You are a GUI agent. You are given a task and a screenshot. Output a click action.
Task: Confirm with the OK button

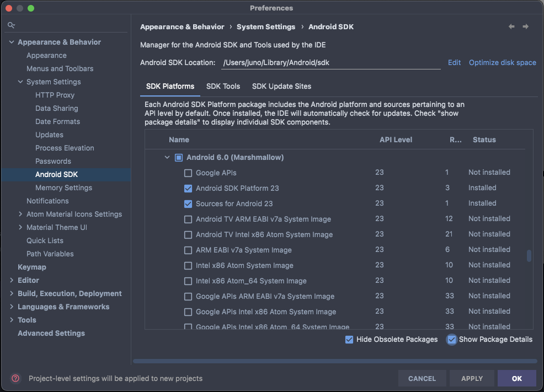(x=516, y=378)
